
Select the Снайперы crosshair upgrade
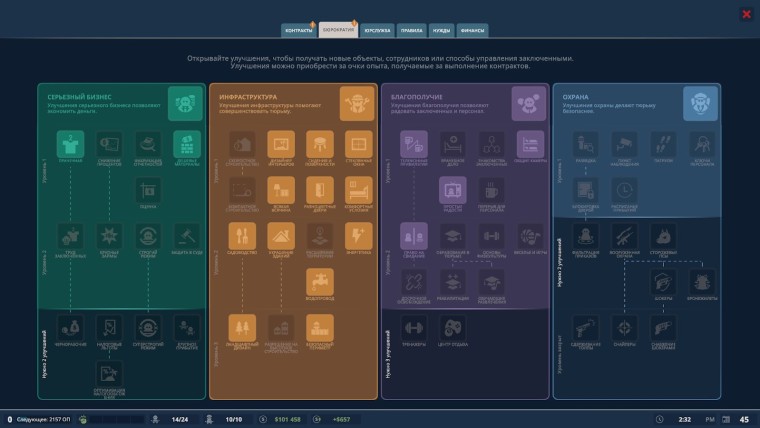coord(624,328)
